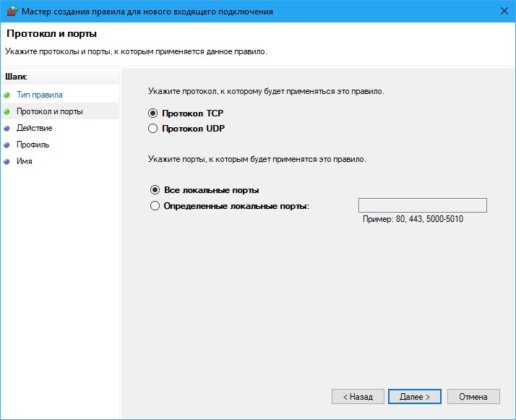The image size is (516, 420).
Task: Click green bullet beside Тип правила
Action: click(7, 95)
